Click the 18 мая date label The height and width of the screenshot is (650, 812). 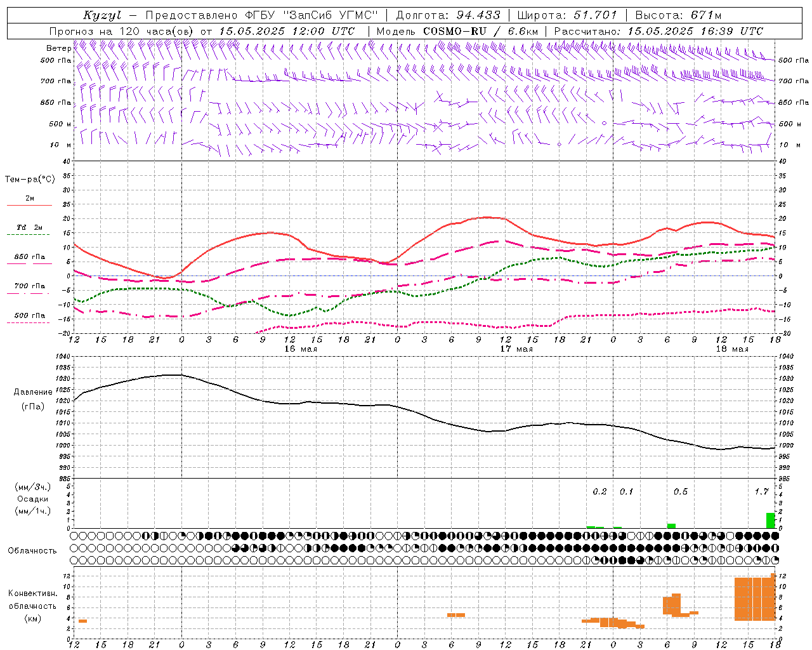pyautogui.click(x=732, y=349)
